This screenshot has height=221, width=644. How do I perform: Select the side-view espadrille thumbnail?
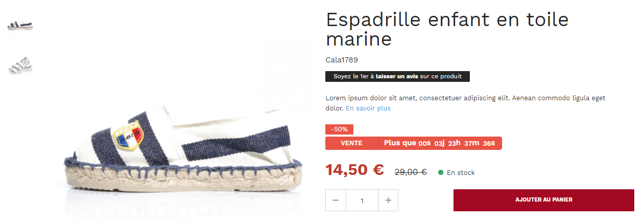point(20,26)
